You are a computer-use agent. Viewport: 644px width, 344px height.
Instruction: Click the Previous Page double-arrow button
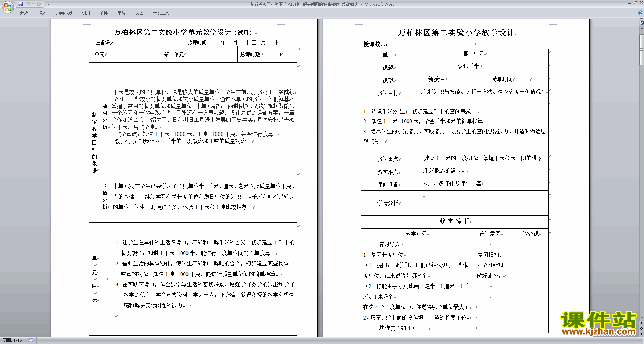pyautogui.click(x=641, y=324)
